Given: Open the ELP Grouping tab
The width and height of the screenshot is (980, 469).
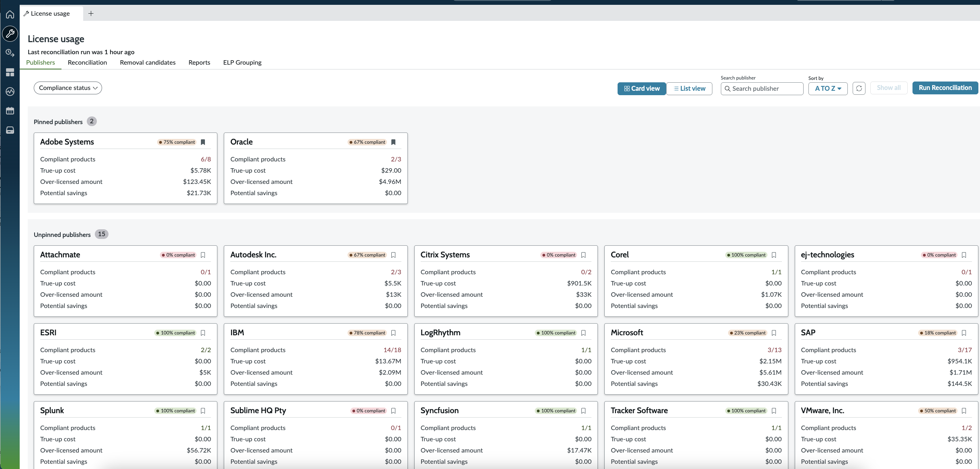Looking at the screenshot, I should pyautogui.click(x=242, y=63).
